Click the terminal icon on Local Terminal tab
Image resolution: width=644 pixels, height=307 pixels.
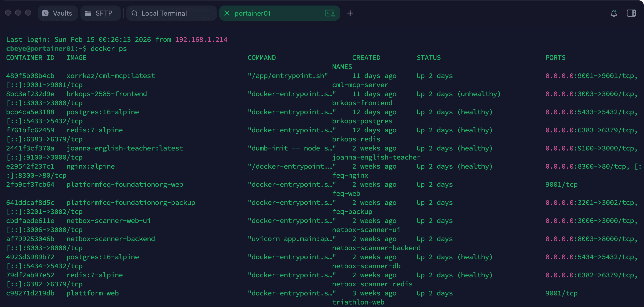click(134, 13)
